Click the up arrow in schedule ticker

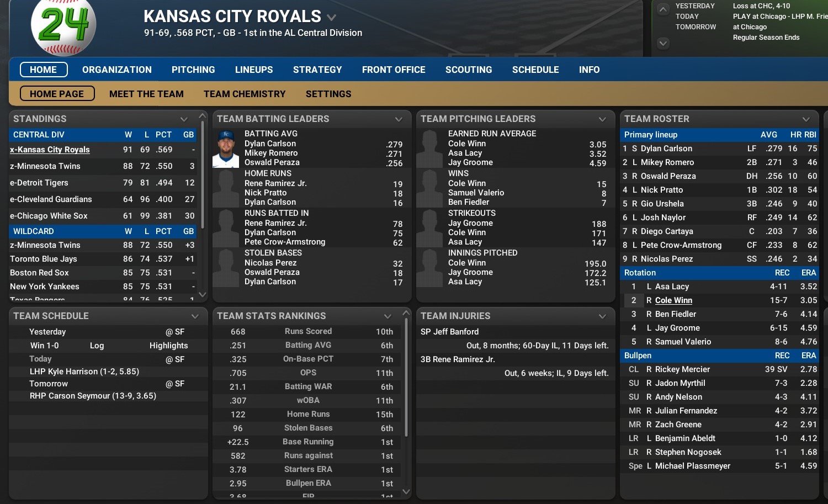pos(664,9)
